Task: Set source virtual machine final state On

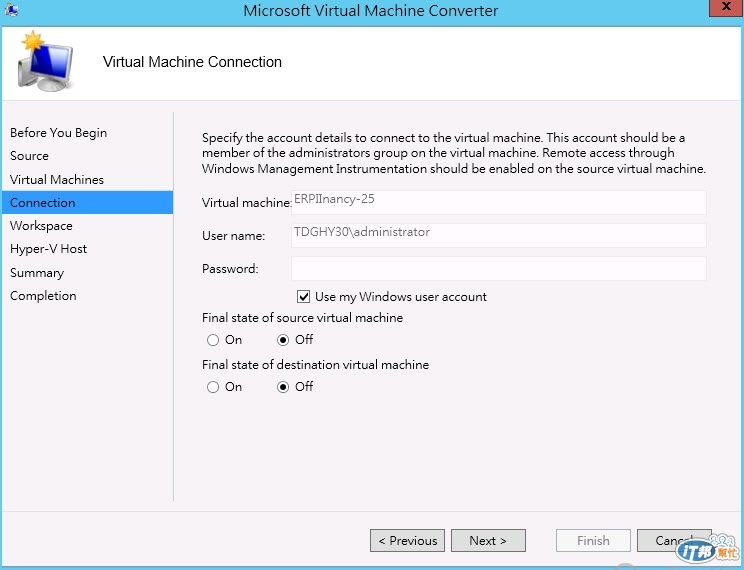Action: (x=213, y=340)
